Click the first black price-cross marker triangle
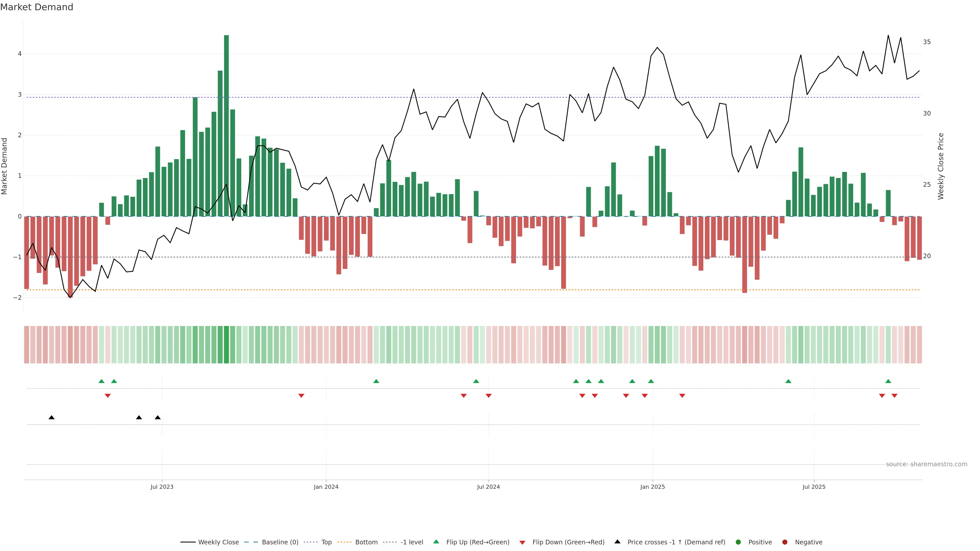Image resolution: width=980 pixels, height=551 pixels. click(52, 418)
